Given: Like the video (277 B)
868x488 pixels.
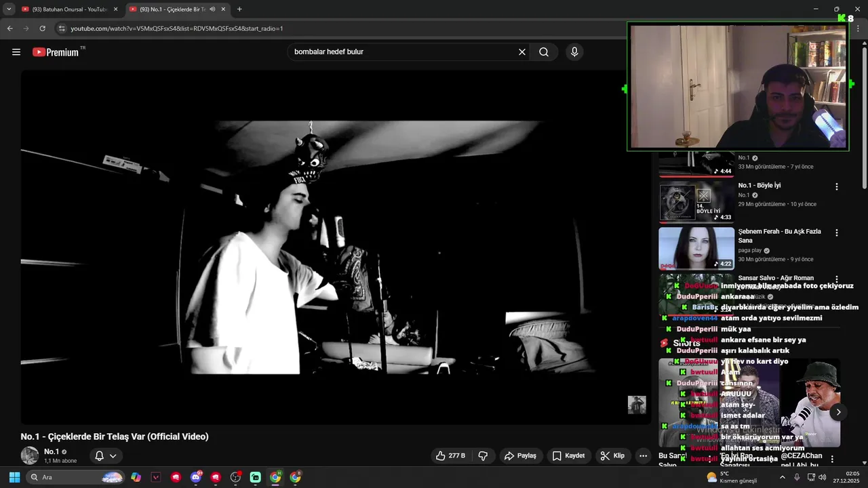Looking at the screenshot, I should [x=451, y=456].
